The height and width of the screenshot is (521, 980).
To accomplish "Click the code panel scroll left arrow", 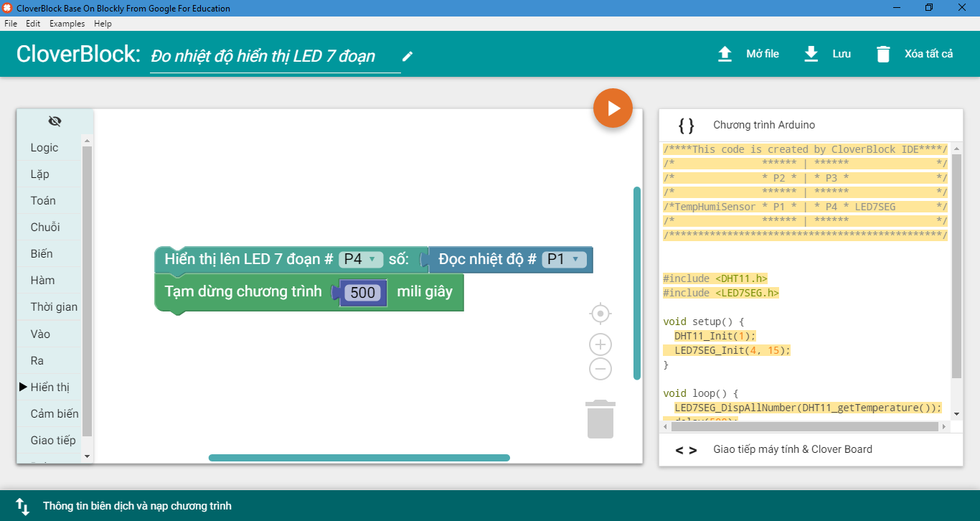I will [x=666, y=426].
